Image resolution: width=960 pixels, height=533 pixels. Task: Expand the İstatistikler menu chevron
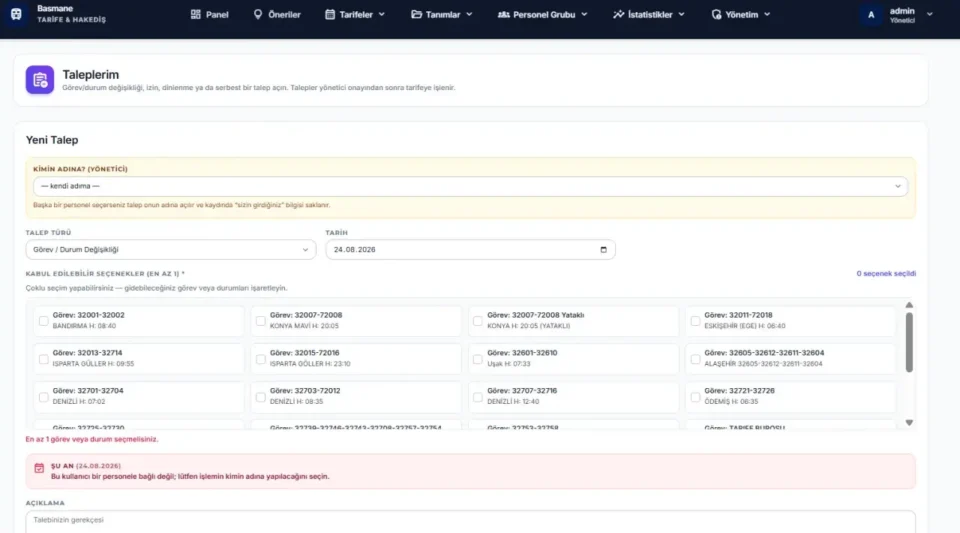(x=681, y=14)
